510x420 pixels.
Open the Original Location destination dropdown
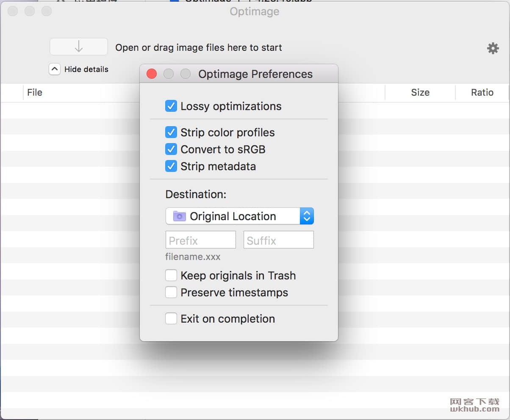point(240,216)
